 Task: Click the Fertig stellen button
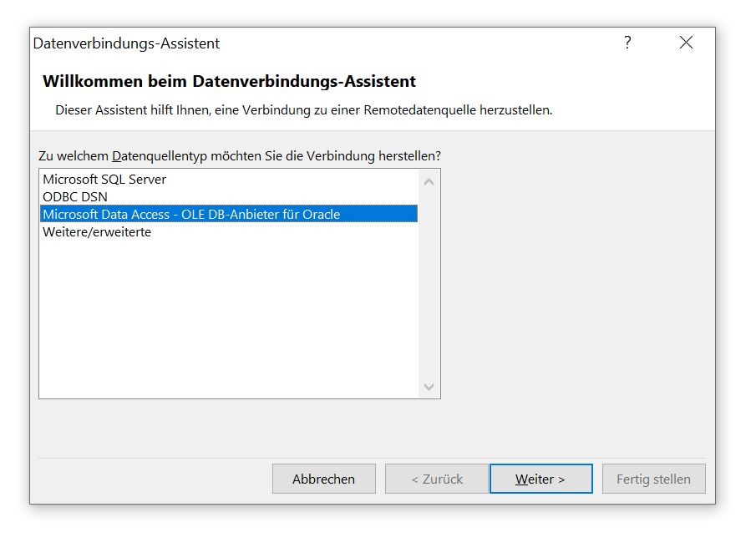point(654,479)
